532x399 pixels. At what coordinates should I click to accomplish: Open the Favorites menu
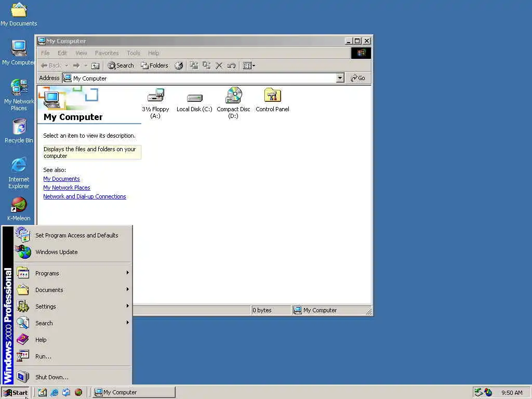(x=107, y=53)
